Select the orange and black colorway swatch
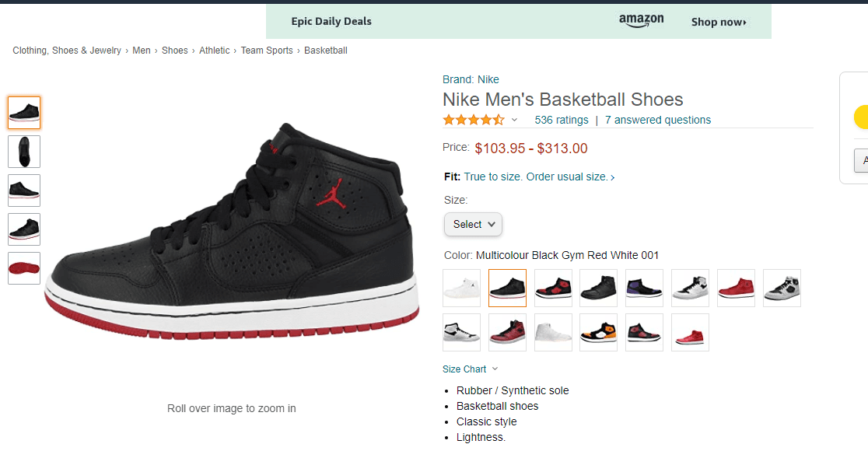868x465 pixels. pos(598,332)
